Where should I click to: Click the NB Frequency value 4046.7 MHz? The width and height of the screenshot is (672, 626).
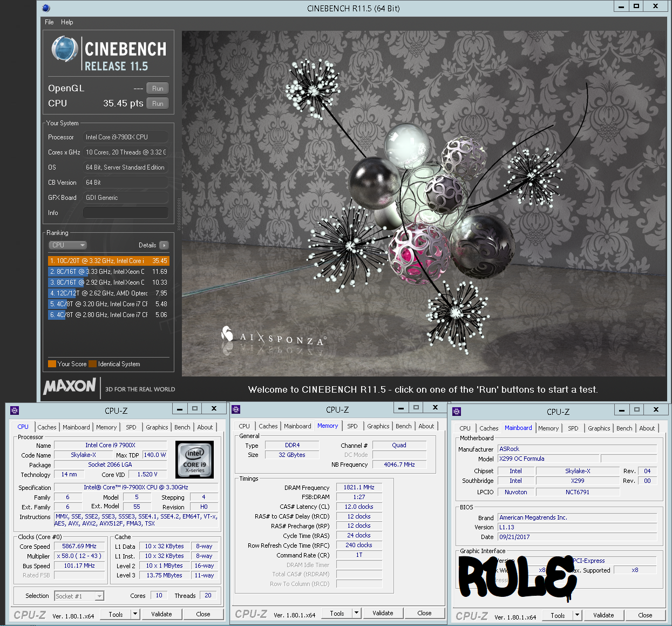click(399, 465)
